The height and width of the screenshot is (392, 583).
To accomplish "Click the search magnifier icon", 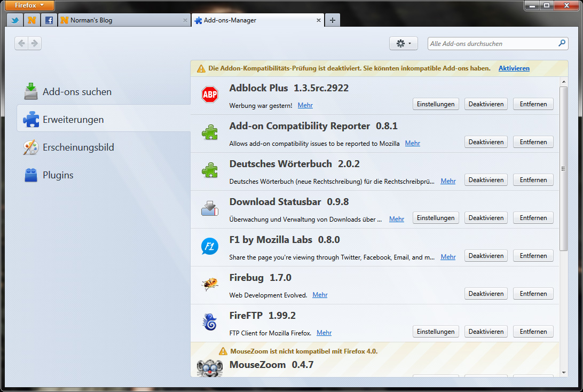I will 562,43.
